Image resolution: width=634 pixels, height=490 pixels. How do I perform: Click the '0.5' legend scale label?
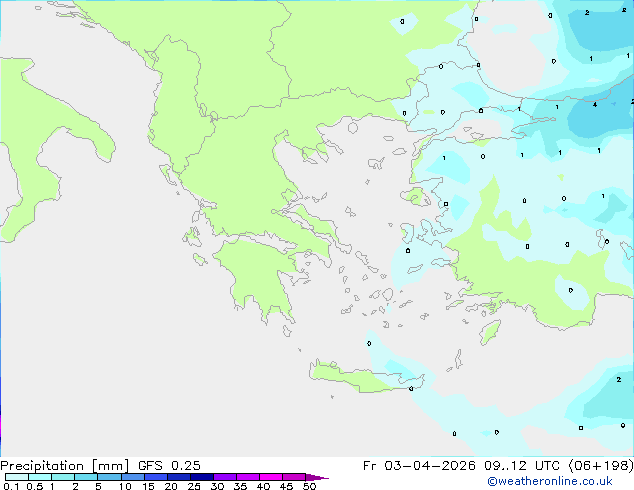(x=35, y=486)
